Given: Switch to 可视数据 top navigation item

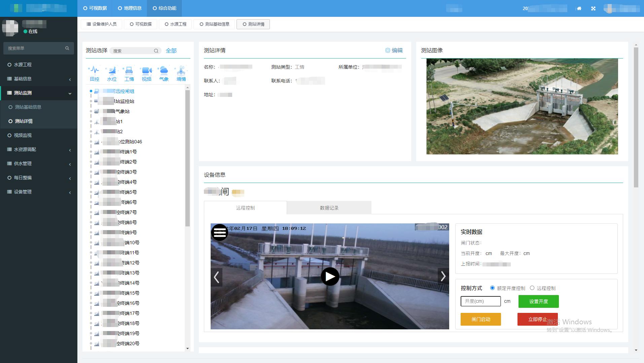Looking at the screenshot, I should click(95, 8).
